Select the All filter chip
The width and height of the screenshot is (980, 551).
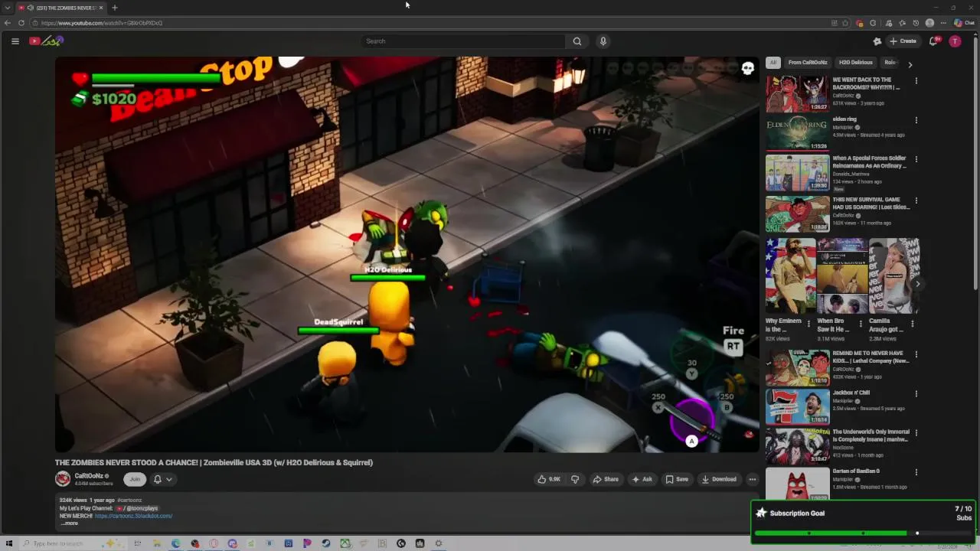[x=773, y=63]
